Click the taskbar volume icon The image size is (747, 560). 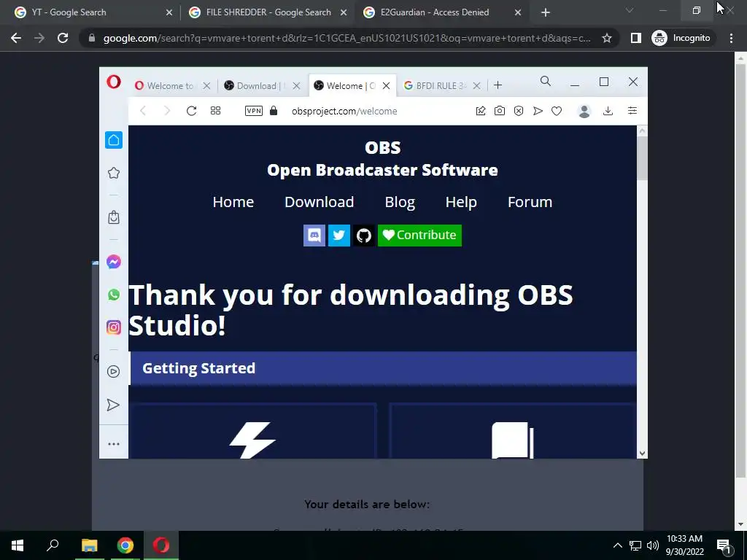(653, 545)
